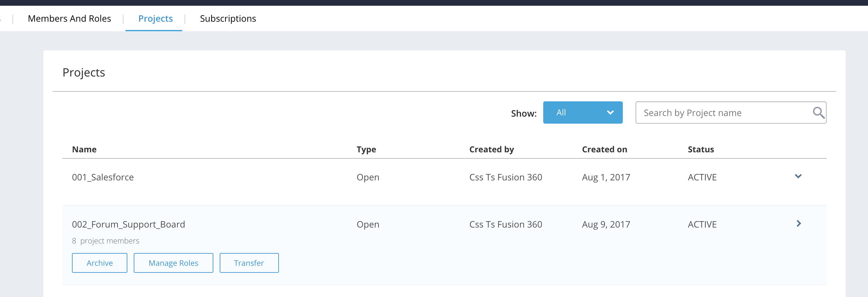Open the Show filter dropdown

click(x=582, y=112)
